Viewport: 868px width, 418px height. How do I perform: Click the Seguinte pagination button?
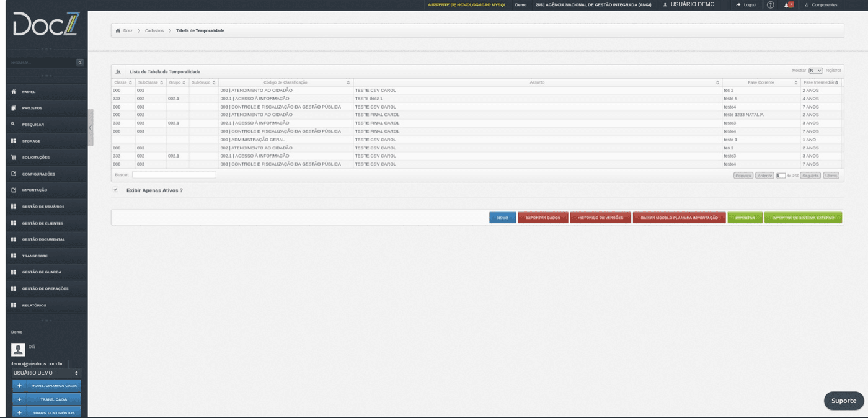pyautogui.click(x=810, y=176)
